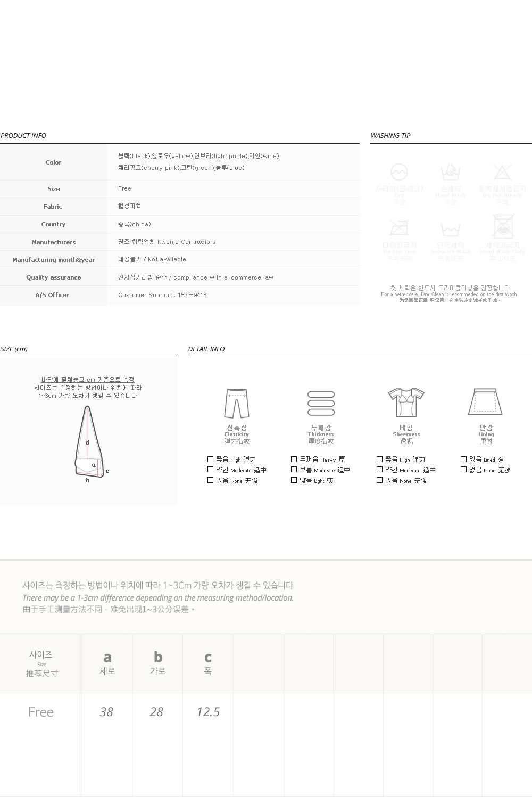
Task: Check the Moderate thickness checkbox
Action: point(294,470)
